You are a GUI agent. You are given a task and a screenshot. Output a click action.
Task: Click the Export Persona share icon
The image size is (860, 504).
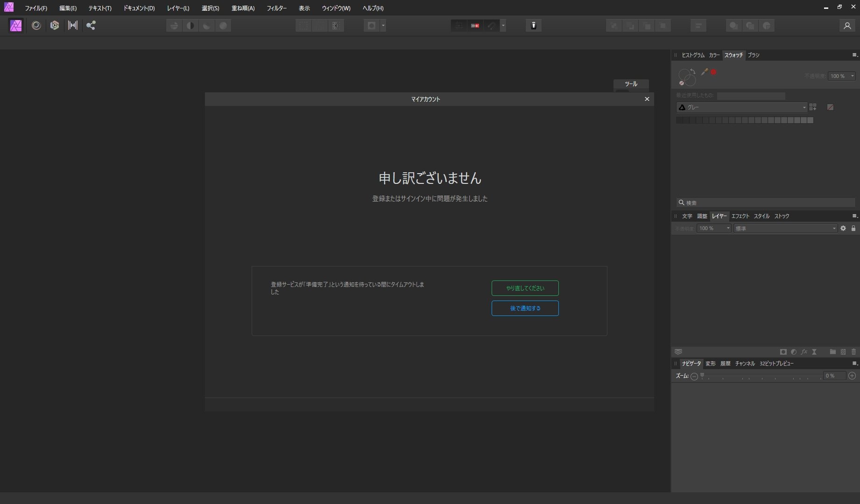(91, 26)
